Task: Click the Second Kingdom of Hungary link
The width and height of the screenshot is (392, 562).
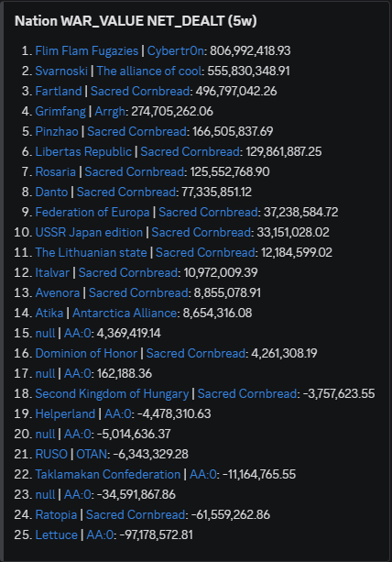Action: [x=112, y=393]
